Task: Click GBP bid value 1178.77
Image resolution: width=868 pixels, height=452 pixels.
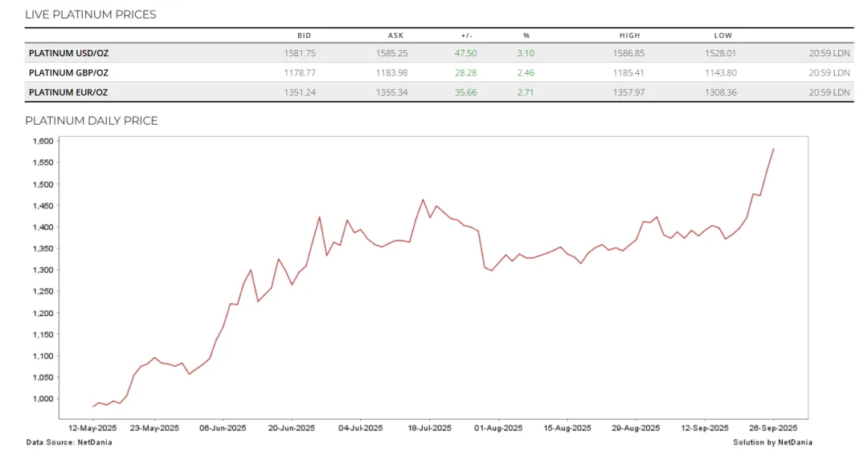Action: [x=300, y=72]
